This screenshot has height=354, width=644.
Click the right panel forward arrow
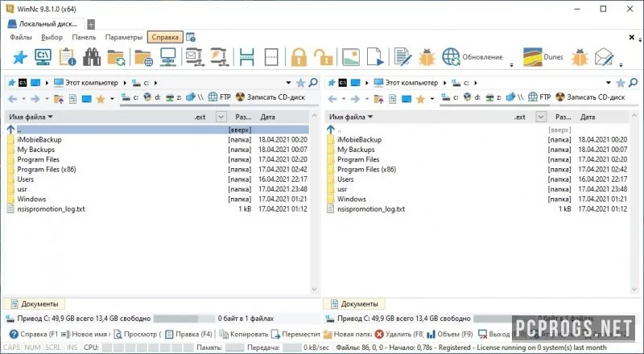coord(355,99)
